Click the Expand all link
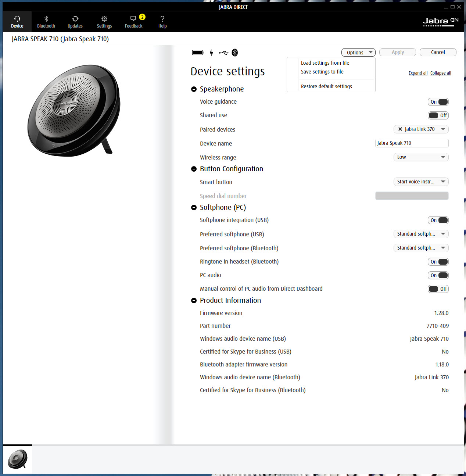This screenshot has height=476, width=466. tap(418, 73)
